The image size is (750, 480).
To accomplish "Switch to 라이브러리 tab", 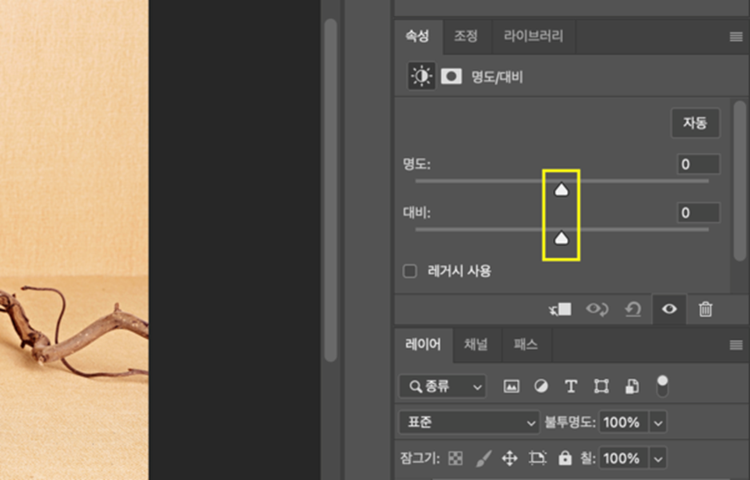I will pyautogui.click(x=533, y=36).
